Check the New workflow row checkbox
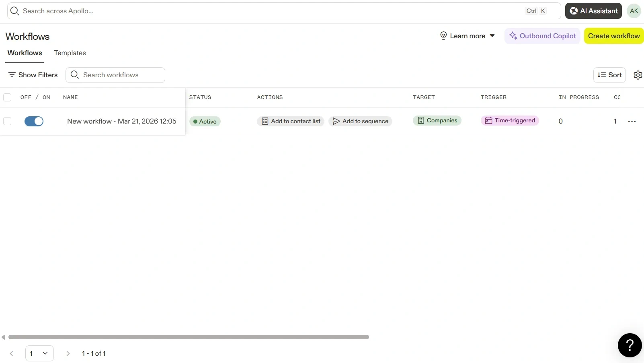This screenshot has width=644, height=363. point(7,121)
